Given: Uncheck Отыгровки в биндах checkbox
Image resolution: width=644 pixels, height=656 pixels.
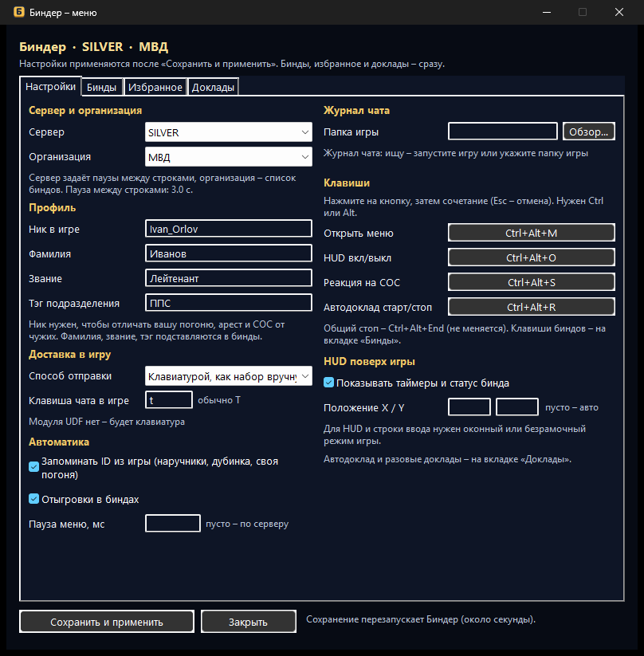Looking at the screenshot, I should coord(34,499).
